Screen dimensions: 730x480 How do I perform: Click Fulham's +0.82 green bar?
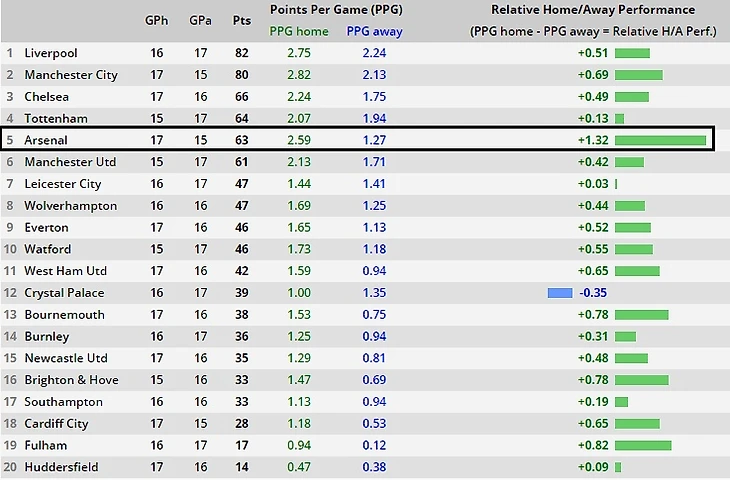(x=643, y=446)
